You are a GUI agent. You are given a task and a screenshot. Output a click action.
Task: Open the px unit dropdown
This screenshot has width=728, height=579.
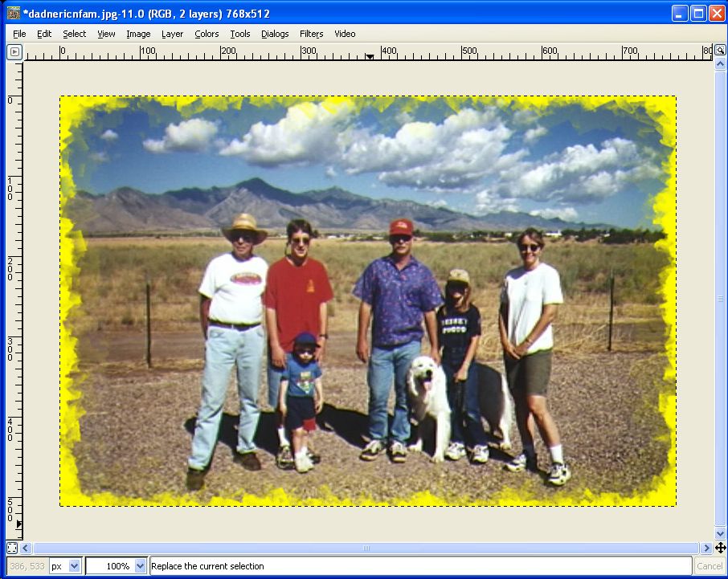point(74,566)
